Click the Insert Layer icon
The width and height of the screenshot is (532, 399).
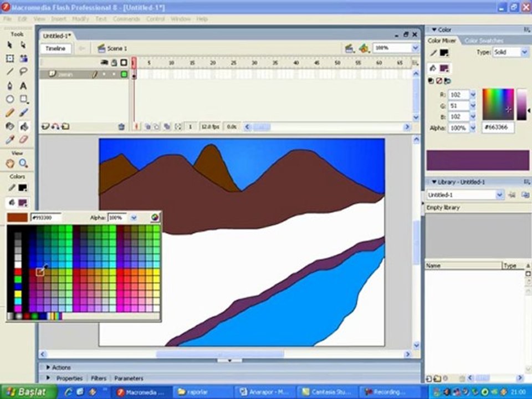click(x=45, y=126)
